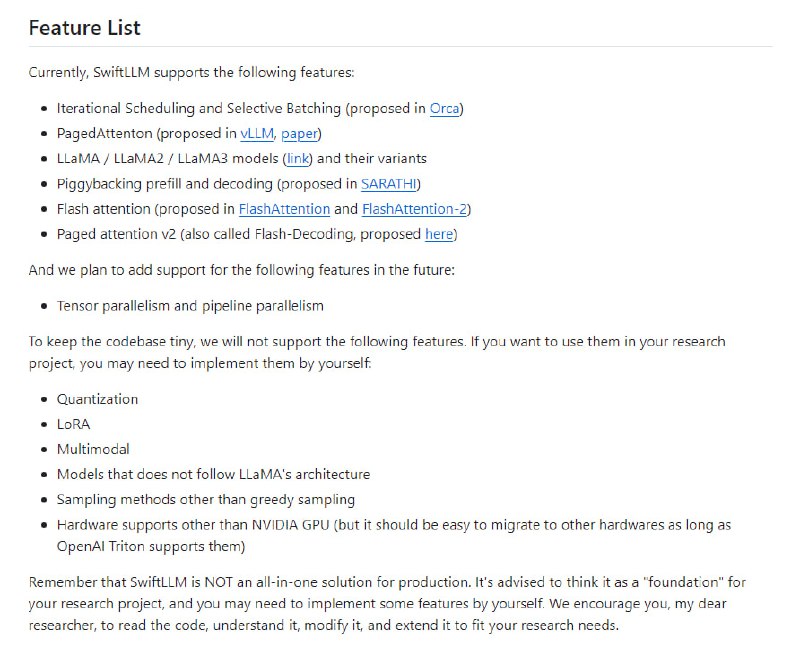Image resolution: width=800 pixels, height=656 pixels.
Task: Click the Feature List heading
Action: click(85, 27)
